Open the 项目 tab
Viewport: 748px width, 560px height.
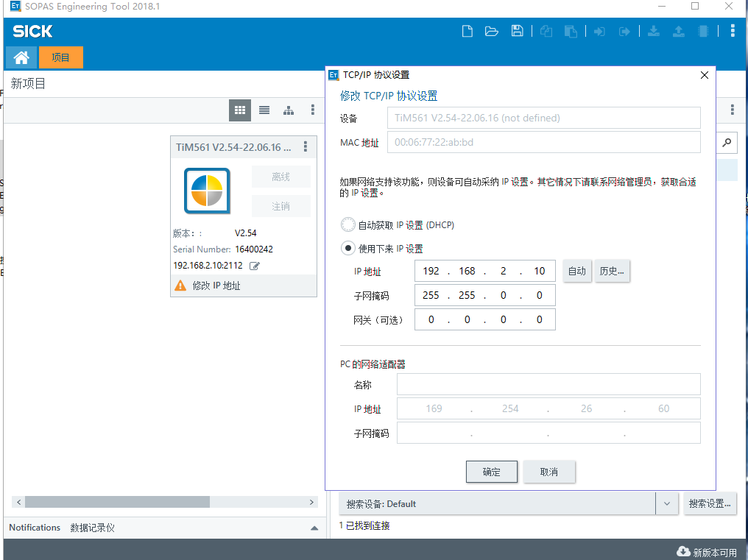click(61, 57)
